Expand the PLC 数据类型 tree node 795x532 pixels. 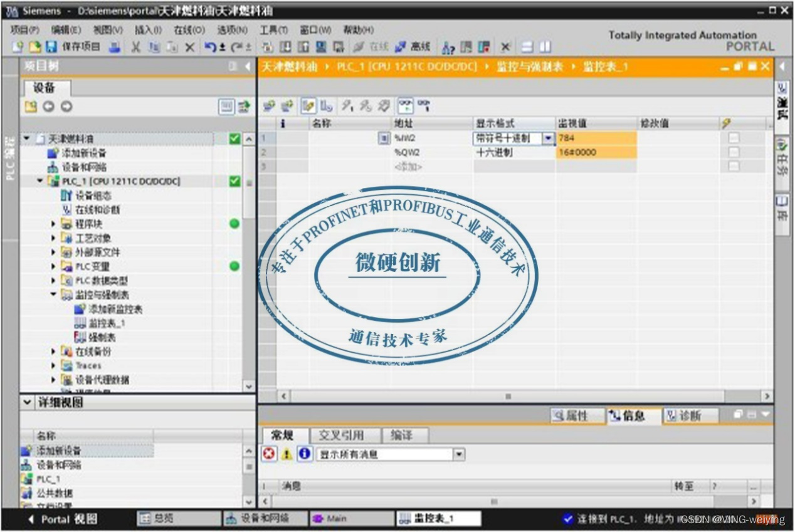(x=54, y=281)
